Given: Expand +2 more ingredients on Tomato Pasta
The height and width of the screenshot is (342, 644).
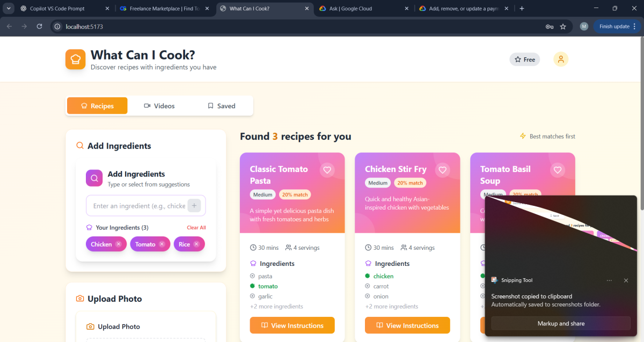Looking at the screenshot, I should [x=276, y=307].
